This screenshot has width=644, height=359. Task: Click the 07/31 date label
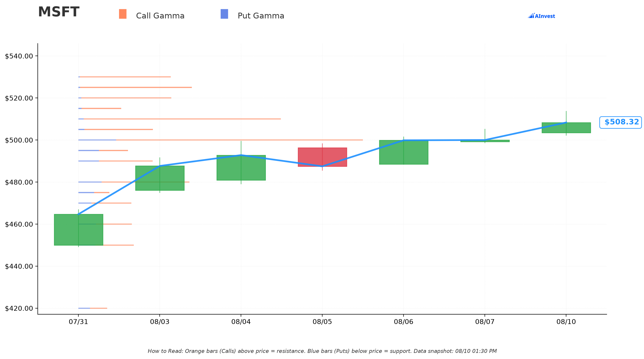[78, 322]
